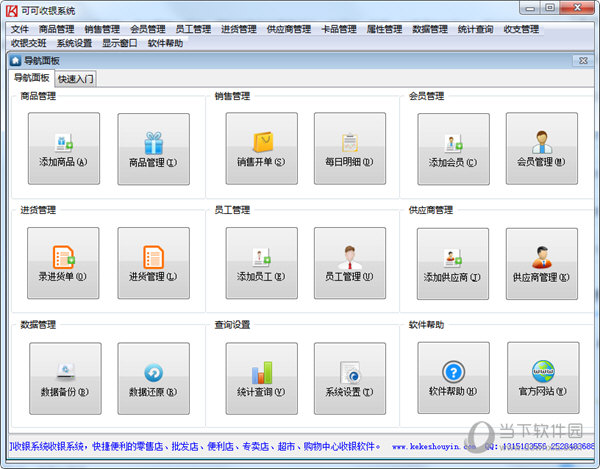The height and width of the screenshot is (469, 600).
Task: Open the 卡品管理 menu
Action: [x=339, y=29]
